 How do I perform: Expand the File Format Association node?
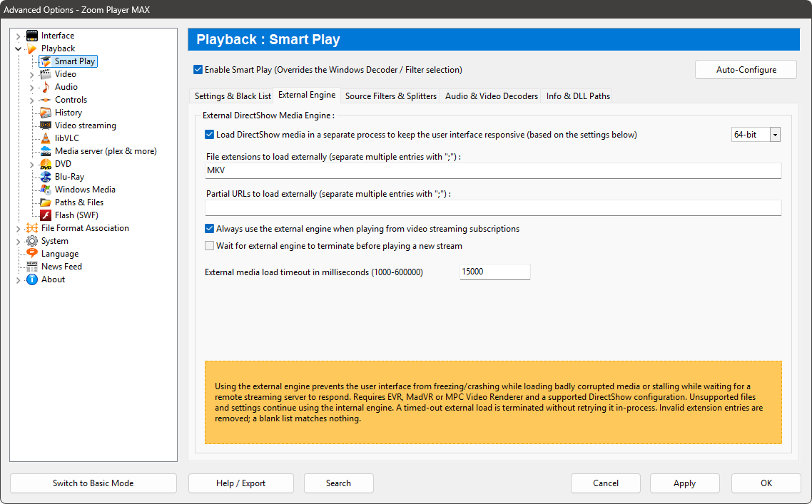point(18,229)
